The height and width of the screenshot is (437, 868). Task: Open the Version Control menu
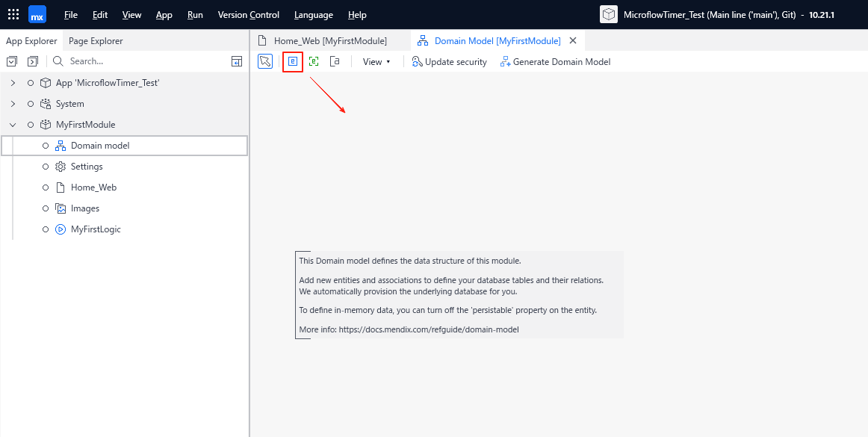(249, 15)
